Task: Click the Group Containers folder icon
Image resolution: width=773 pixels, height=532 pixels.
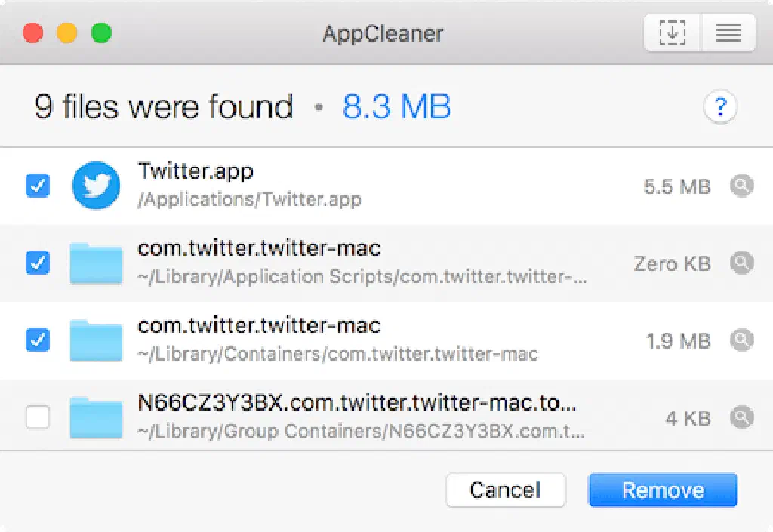Action: coord(96,417)
